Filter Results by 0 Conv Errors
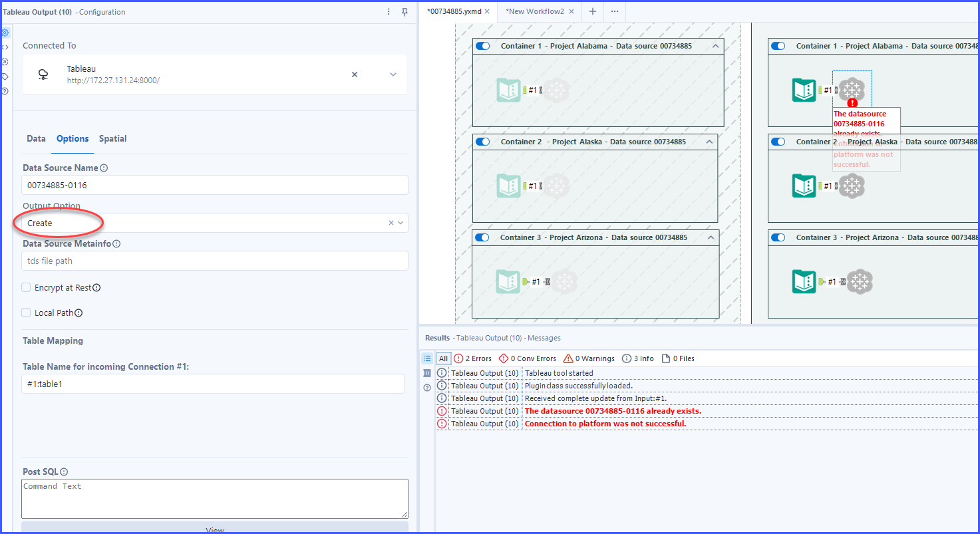Viewport: 980px width, 534px height. pyautogui.click(x=527, y=358)
